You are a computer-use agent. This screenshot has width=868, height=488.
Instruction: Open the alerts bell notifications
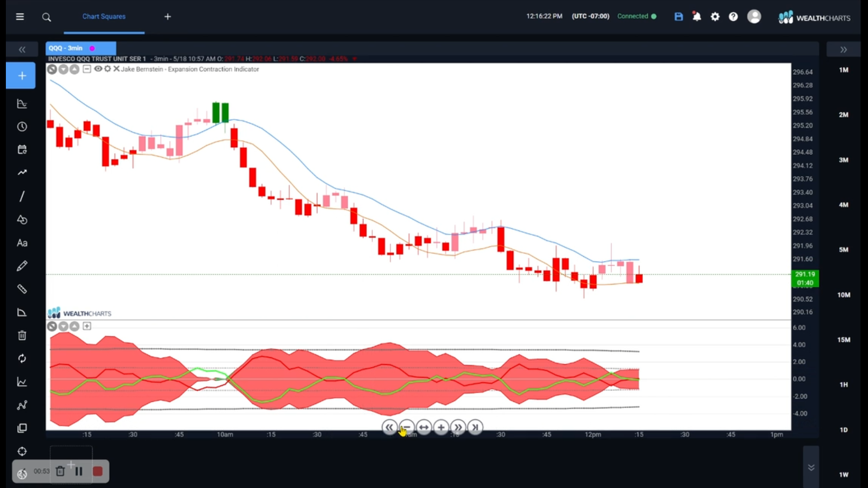697,17
